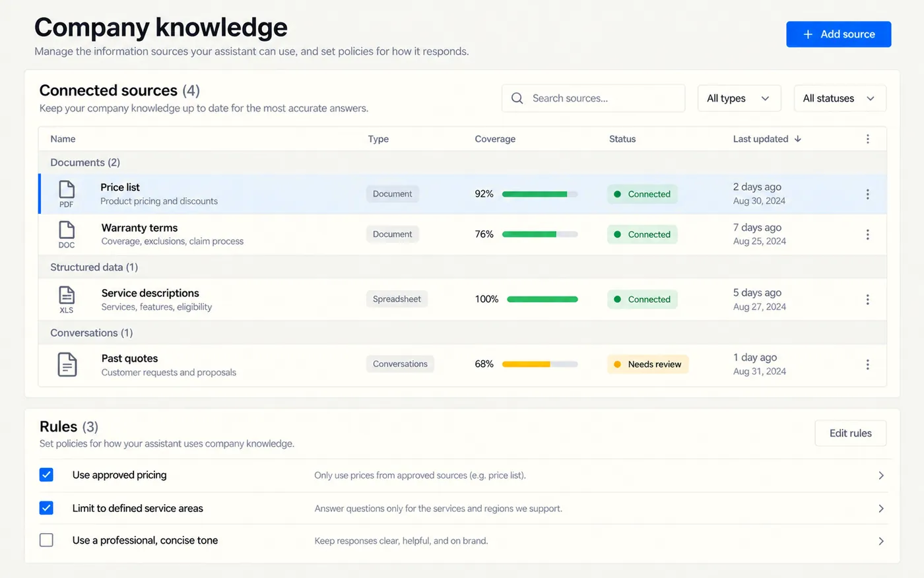Sort by the Last updated column header
The width and height of the screenshot is (924, 578).
[x=760, y=139]
